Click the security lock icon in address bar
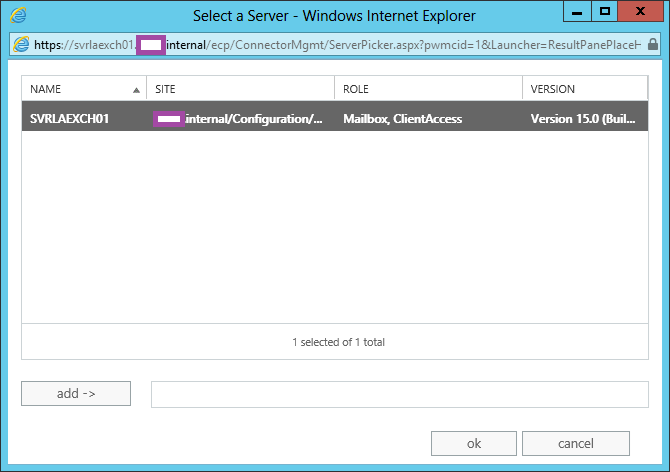 652,45
